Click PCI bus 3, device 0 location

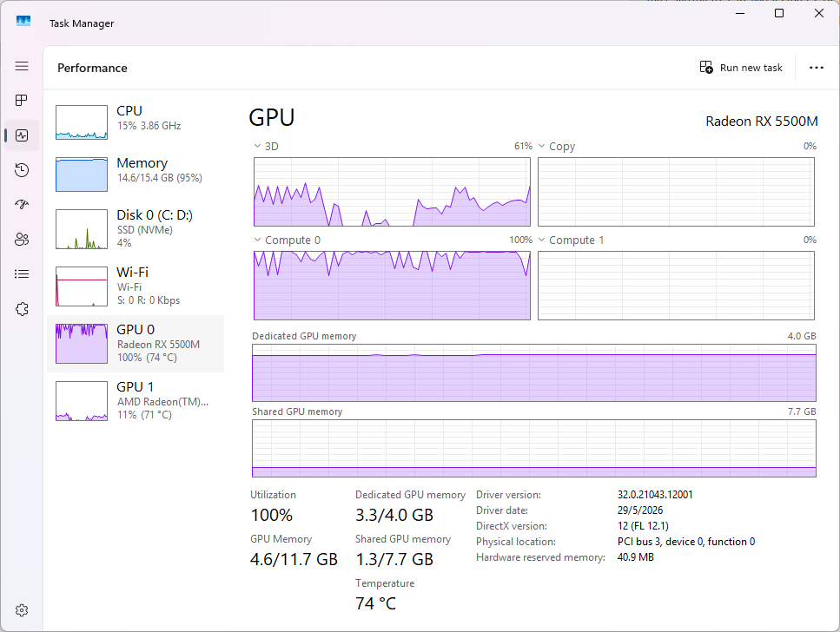coord(685,542)
